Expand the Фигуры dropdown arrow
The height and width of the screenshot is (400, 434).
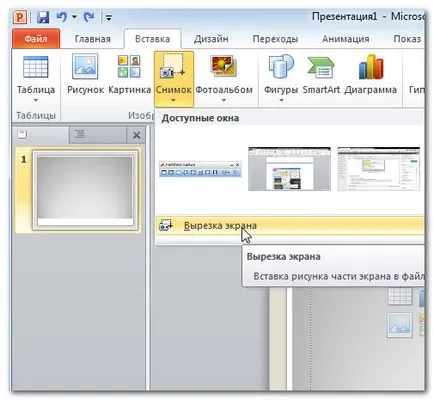(281, 100)
